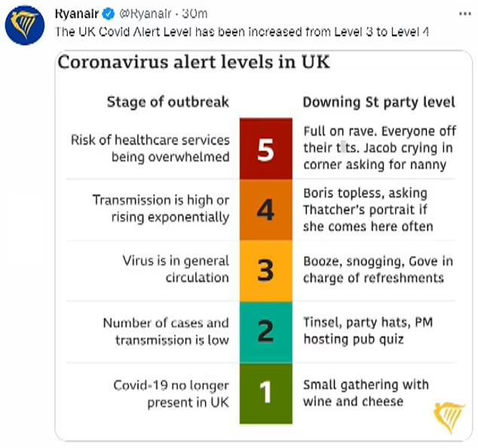
Task: Click 'Virus is in general circulation' text
Action: (x=175, y=269)
